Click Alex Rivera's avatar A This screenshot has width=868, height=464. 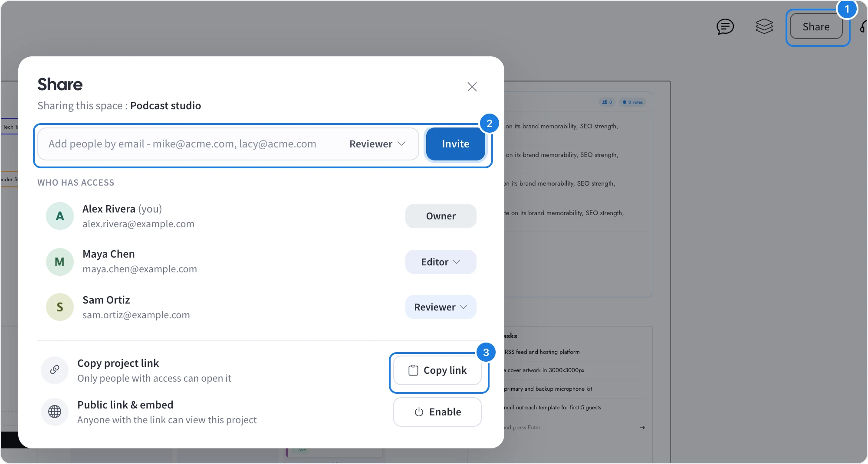60,216
